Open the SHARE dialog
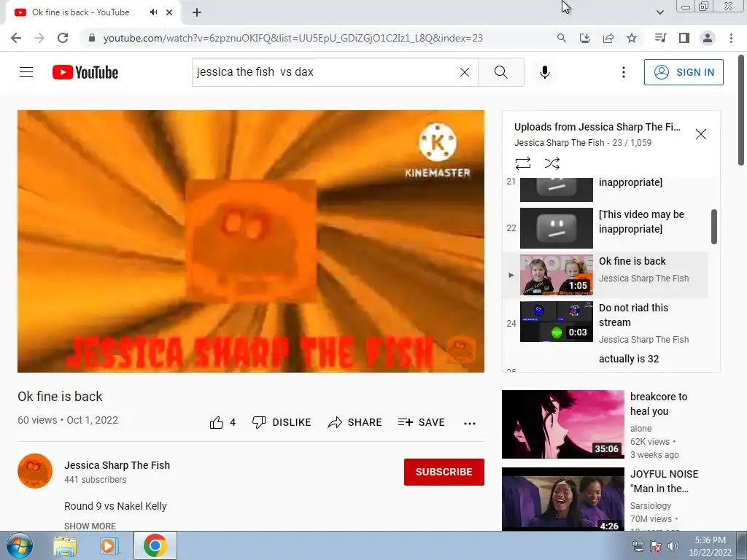Image resolution: width=747 pixels, height=560 pixels. pyautogui.click(x=355, y=422)
